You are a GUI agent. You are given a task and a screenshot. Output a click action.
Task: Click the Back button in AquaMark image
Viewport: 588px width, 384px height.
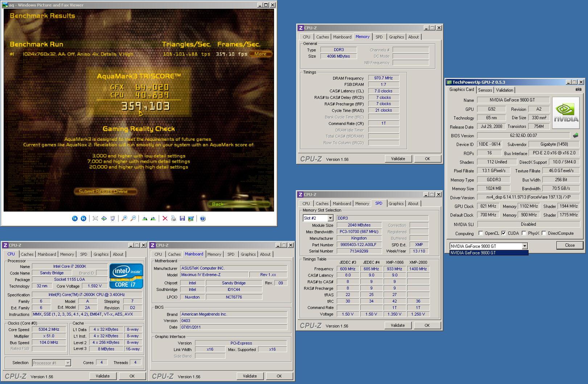point(239,204)
